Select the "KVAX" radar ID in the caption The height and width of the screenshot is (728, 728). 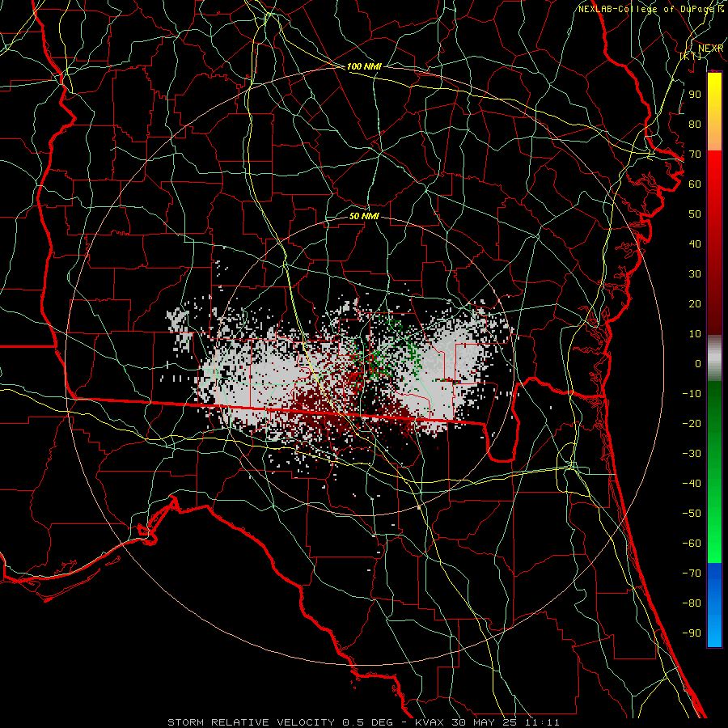click(x=430, y=722)
